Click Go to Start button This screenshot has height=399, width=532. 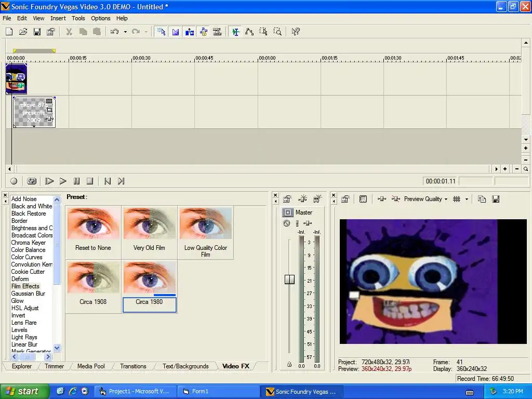pos(108,181)
